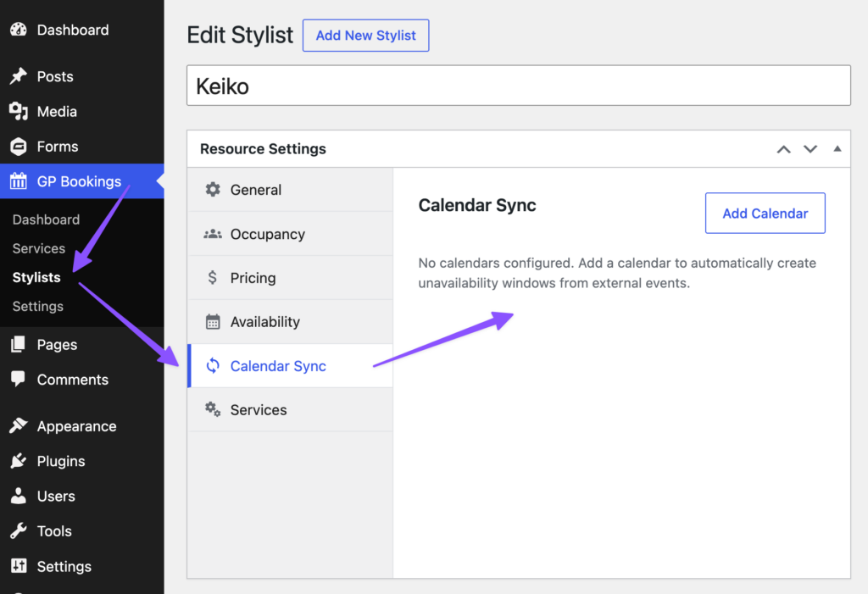Switch to the Availability tab

pyautogui.click(x=291, y=322)
